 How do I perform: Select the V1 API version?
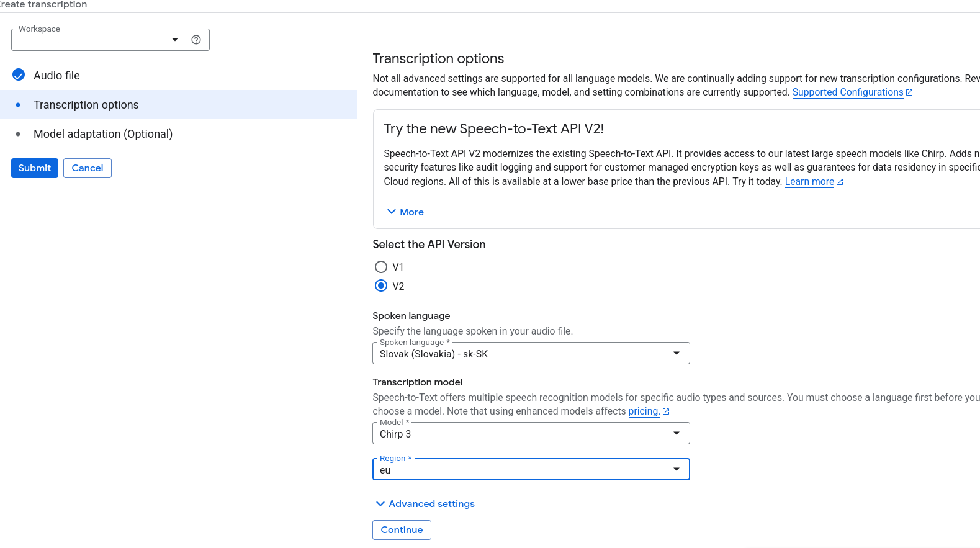pyautogui.click(x=381, y=267)
